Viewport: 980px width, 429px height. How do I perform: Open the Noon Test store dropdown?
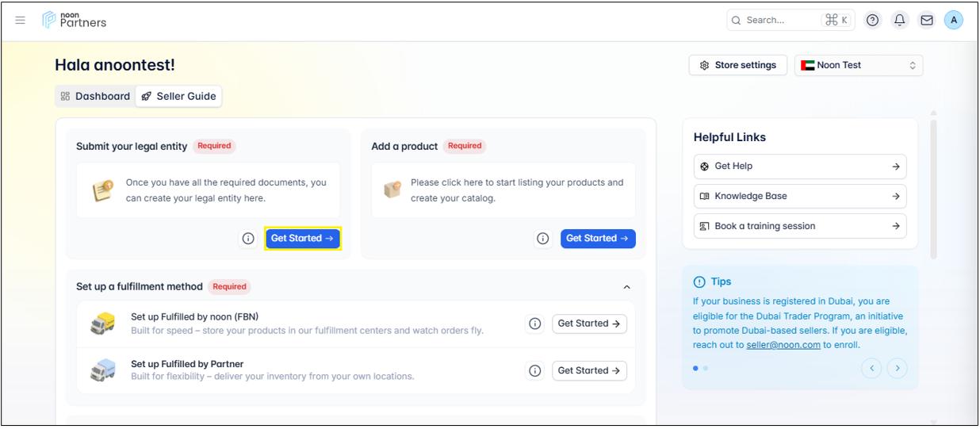[859, 65]
